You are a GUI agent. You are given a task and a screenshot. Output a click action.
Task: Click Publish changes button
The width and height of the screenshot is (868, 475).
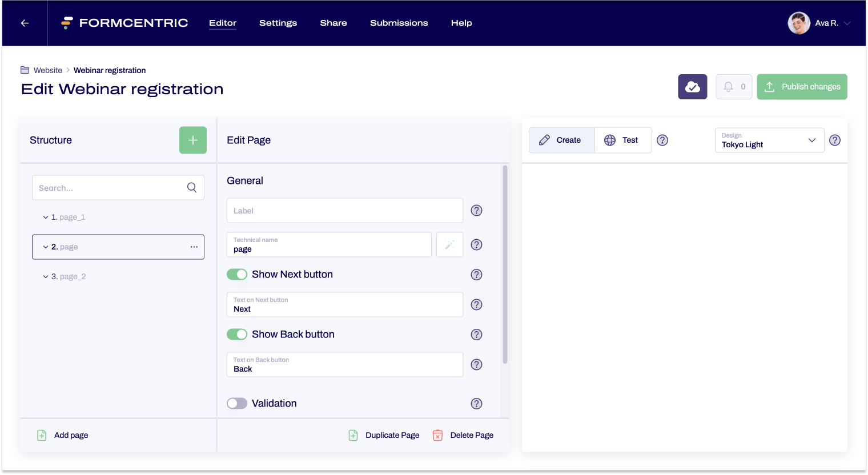802,87
